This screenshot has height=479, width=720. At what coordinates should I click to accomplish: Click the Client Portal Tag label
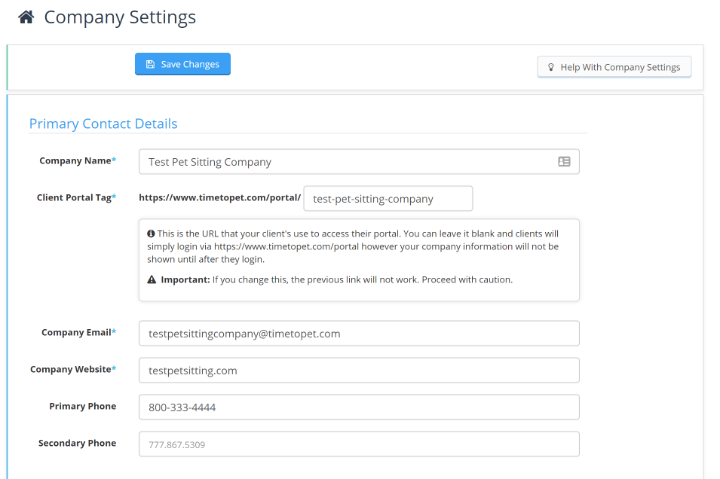click(x=74, y=197)
